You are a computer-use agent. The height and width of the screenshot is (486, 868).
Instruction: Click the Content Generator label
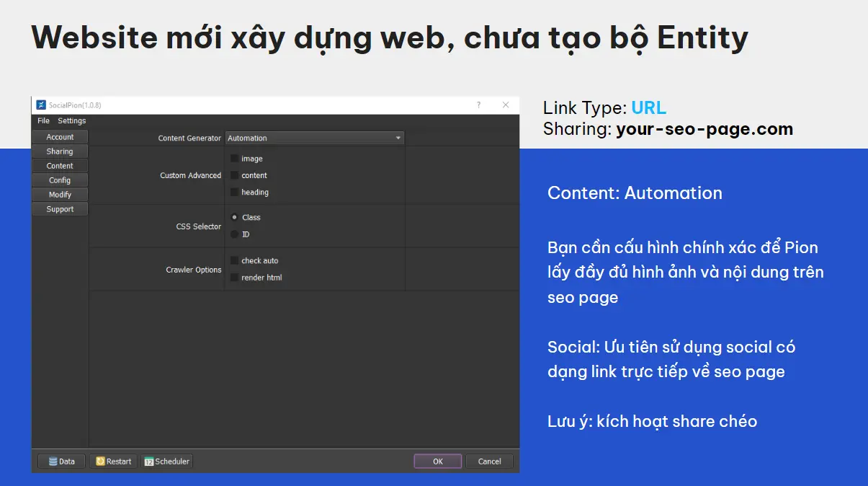tap(189, 138)
